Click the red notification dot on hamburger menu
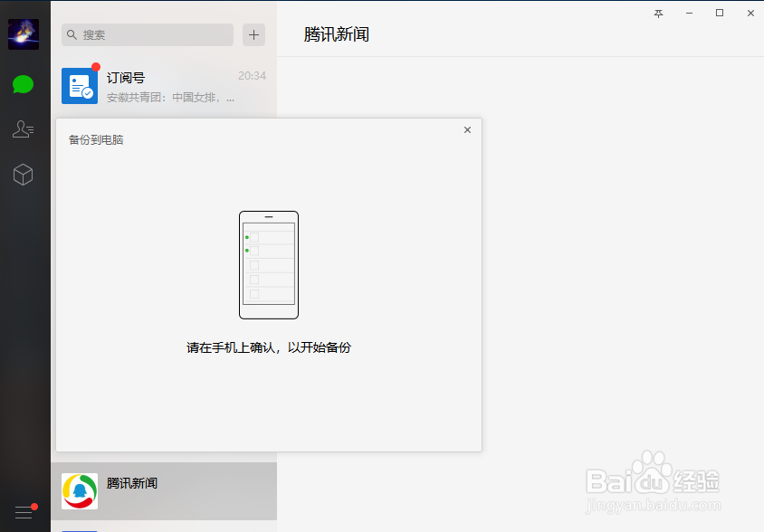The image size is (764, 532). (34, 508)
